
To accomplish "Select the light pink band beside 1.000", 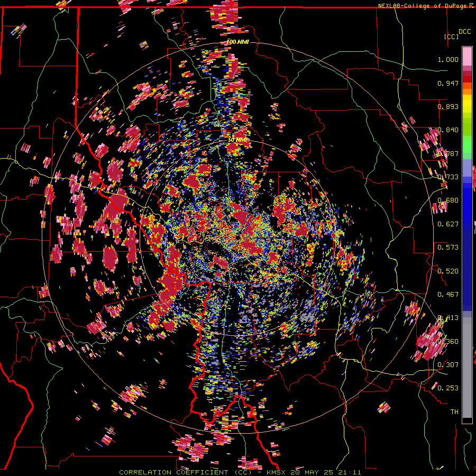I will pyautogui.click(x=467, y=57).
